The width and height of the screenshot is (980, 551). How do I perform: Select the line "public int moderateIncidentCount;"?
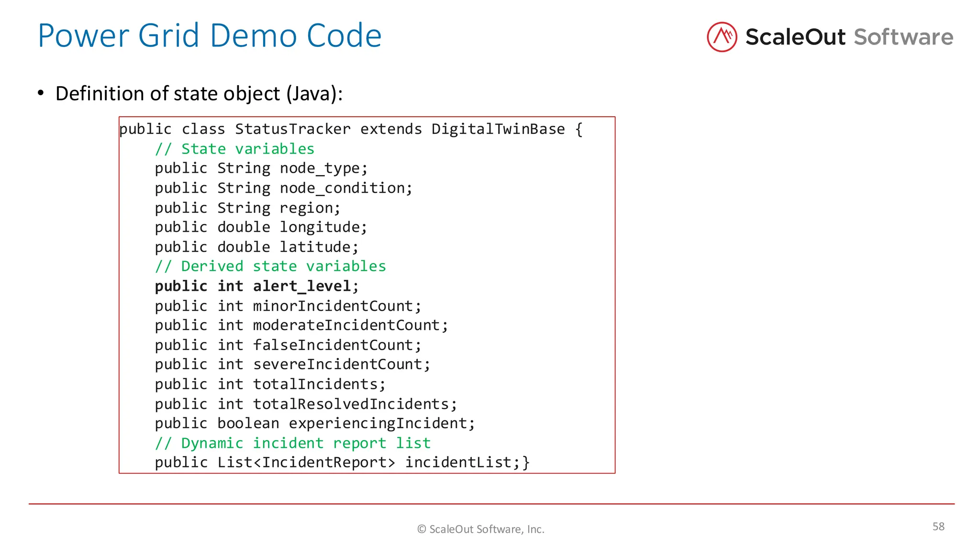pyautogui.click(x=301, y=326)
